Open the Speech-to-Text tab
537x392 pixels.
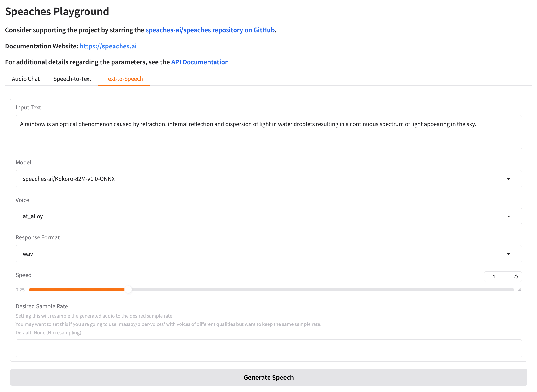[72, 79]
